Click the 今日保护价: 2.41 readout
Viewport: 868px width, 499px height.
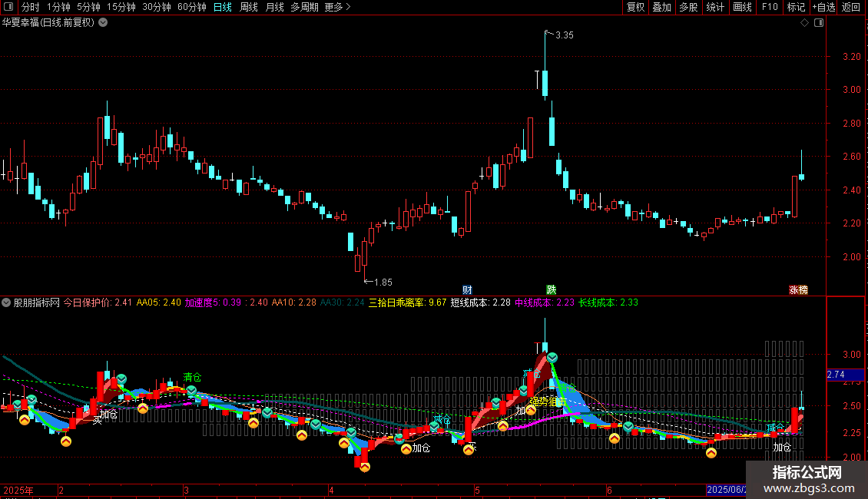98,302
